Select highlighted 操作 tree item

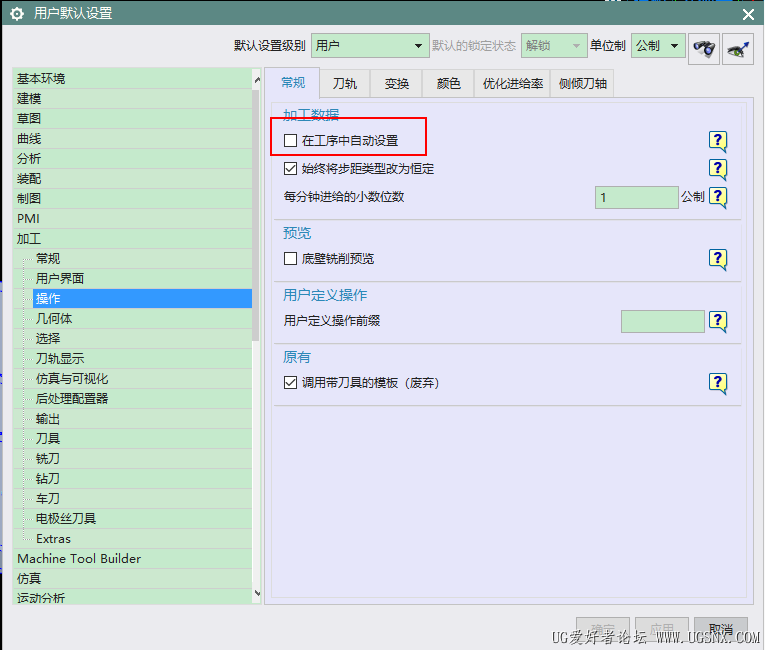pos(142,299)
